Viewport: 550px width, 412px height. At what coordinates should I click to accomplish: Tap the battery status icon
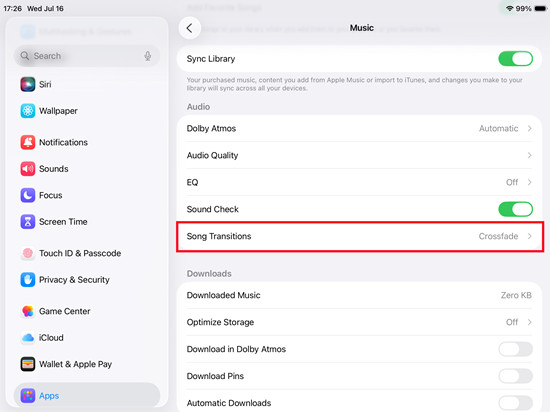[540, 8]
